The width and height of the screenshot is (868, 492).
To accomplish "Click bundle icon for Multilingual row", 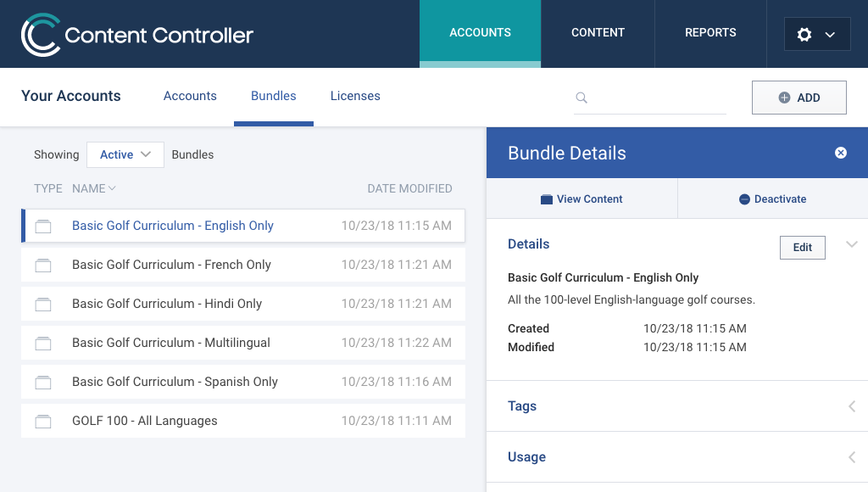I will click(x=43, y=344).
